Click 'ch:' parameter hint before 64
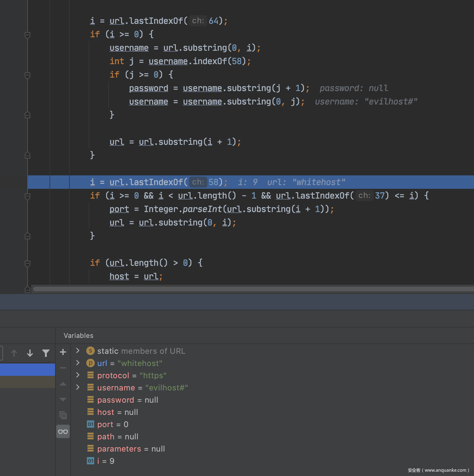Viewport: 474px width, 476px height. [198, 20]
